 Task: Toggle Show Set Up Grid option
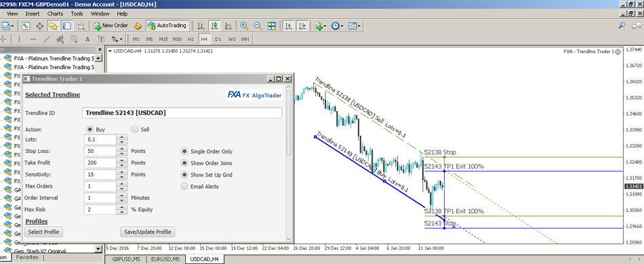tap(184, 175)
